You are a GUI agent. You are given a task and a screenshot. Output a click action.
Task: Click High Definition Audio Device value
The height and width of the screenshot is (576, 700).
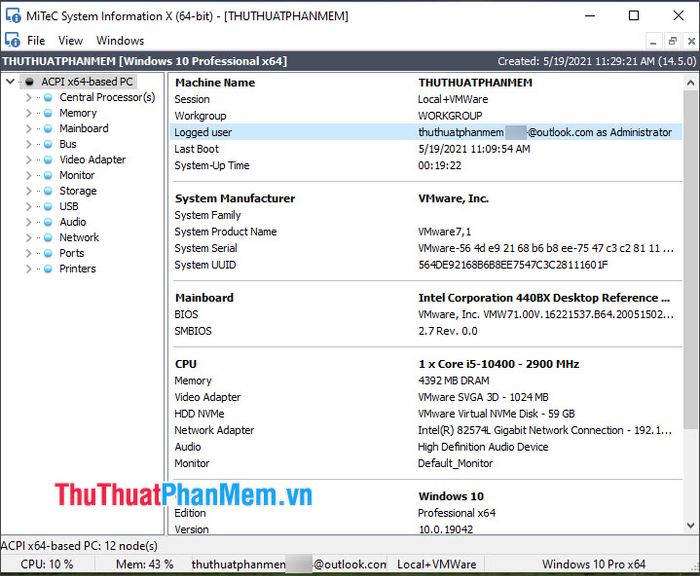click(x=483, y=447)
